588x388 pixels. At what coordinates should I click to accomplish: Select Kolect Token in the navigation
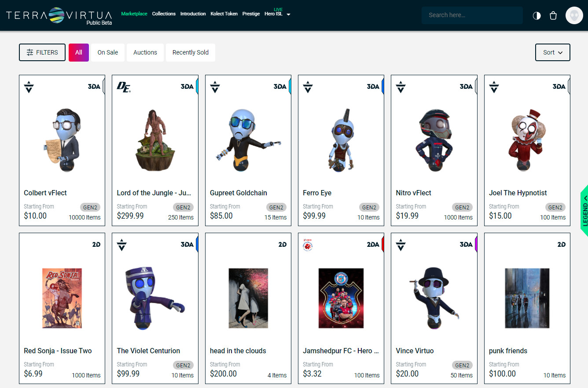click(x=224, y=14)
